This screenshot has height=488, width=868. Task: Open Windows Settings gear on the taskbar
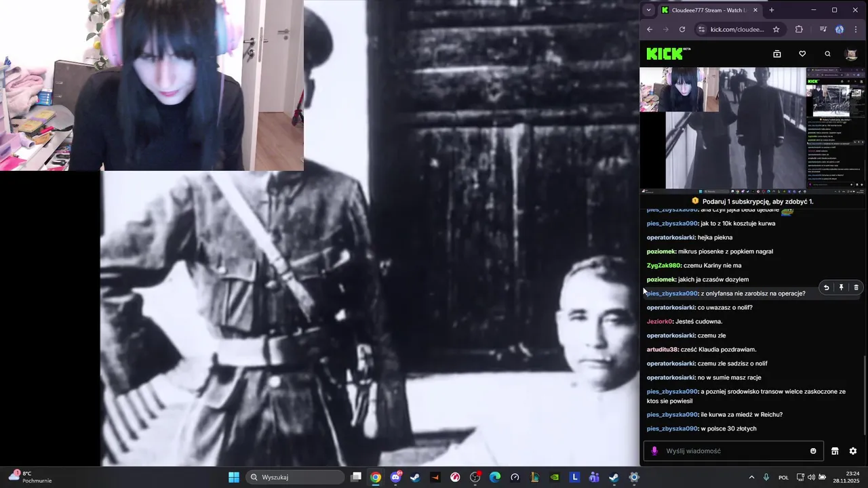click(634, 477)
